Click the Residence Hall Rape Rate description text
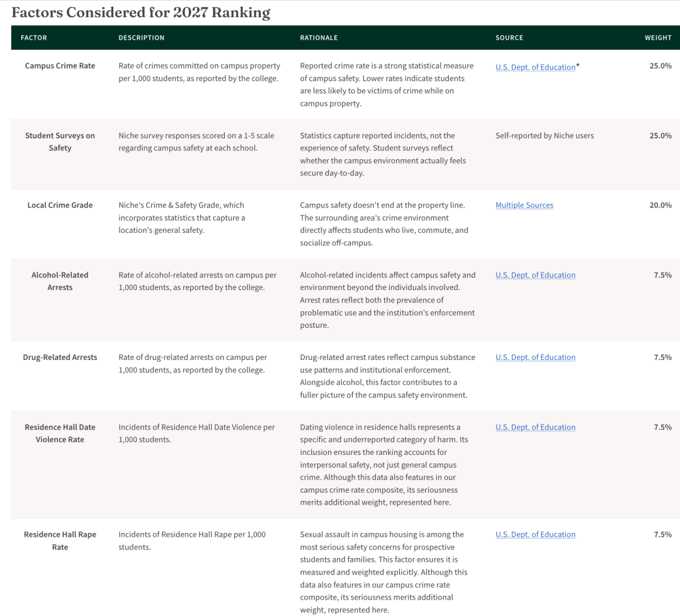The width and height of the screenshot is (680, 616). coord(192,540)
